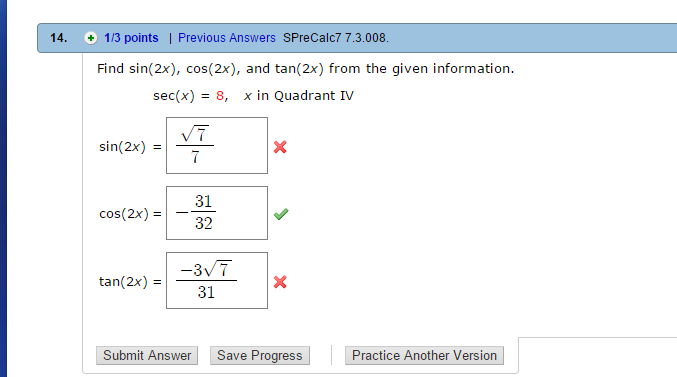Click the green checkmark beside cos(2x)
Image resolution: width=677 pixels, height=377 pixels.
pyautogui.click(x=281, y=214)
